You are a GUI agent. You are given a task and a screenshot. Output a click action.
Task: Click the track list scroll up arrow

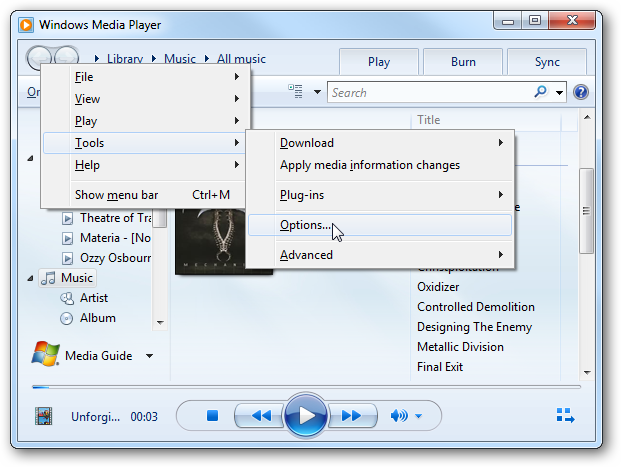tap(587, 117)
